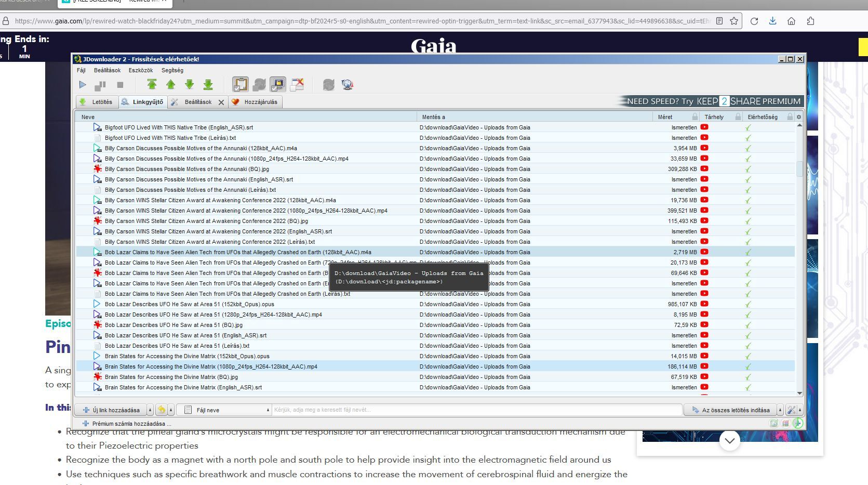Click the link list vertical scrollbar thumb
Viewport: 868px width, 485px height.
pos(799,169)
